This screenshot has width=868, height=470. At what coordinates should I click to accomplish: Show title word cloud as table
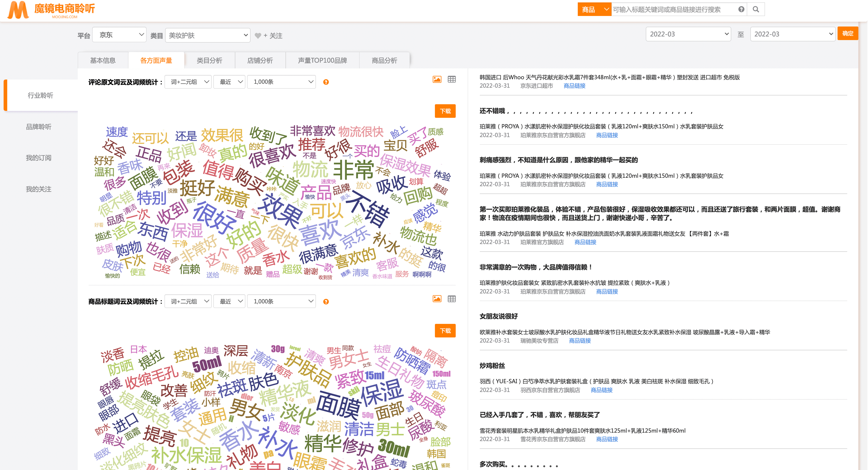(451, 299)
